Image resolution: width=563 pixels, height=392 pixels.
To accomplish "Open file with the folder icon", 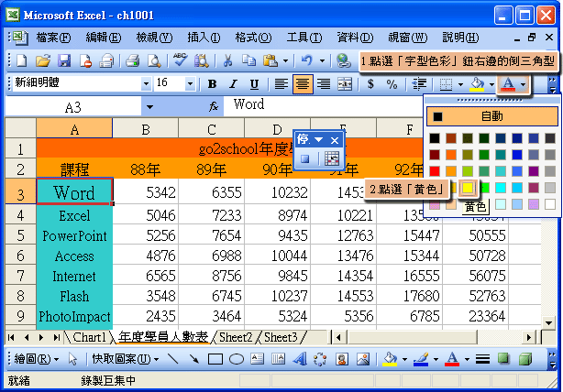I will pos(43,60).
